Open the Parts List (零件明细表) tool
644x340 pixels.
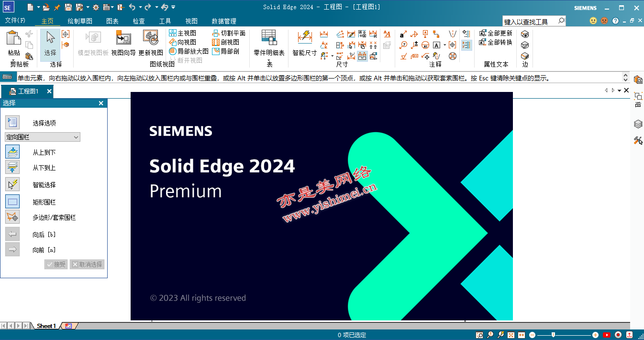269,43
